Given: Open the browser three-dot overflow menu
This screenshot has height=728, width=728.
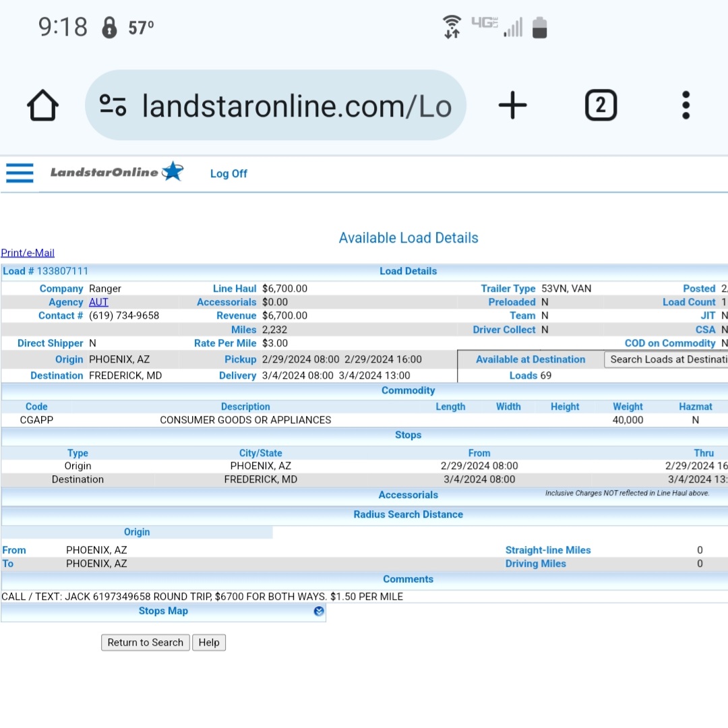Looking at the screenshot, I should click(x=686, y=106).
